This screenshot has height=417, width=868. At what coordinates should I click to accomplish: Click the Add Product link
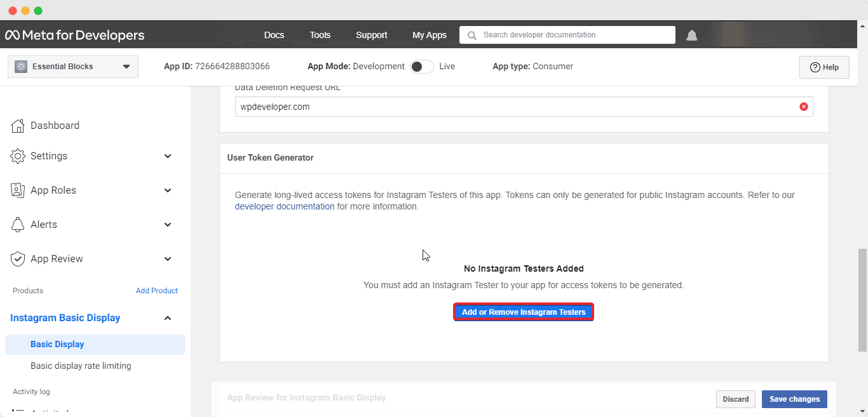tap(157, 291)
